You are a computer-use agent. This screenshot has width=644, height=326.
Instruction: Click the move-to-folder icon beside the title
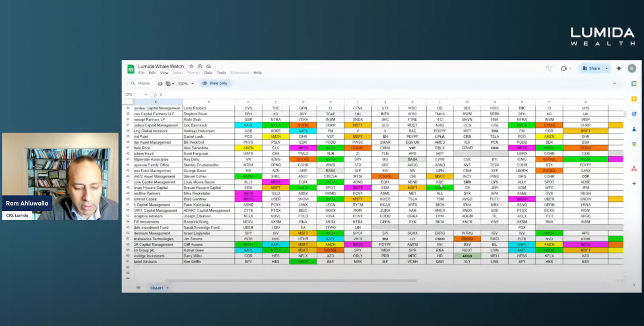(200, 66)
